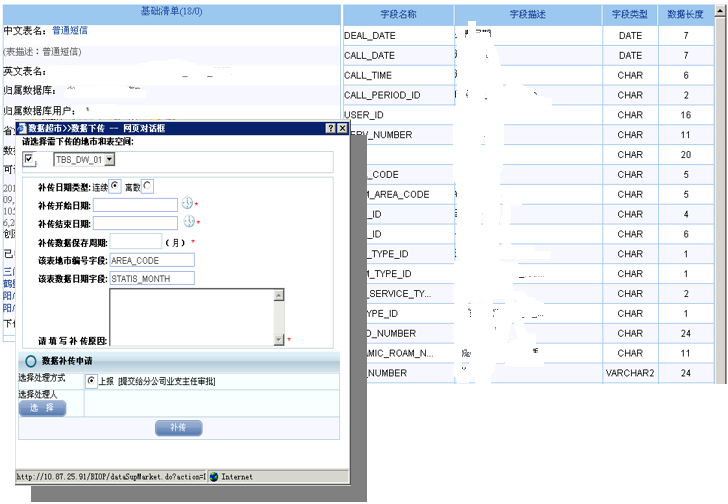Click the 字段类型 column header
The width and height of the screenshot is (728, 504).
(630, 14)
